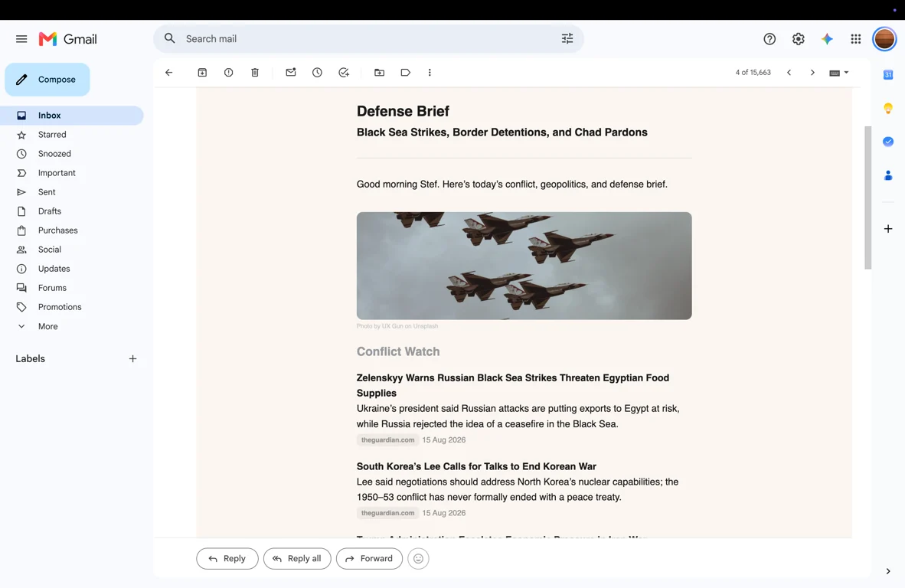This screenshot has width=905, height=588.
Task: Apply a label with tag icon
Action: [x=406, y=72]
